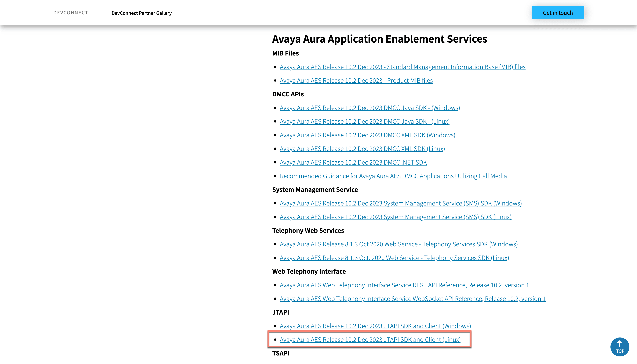Open the Product MIB files link
This screenshot has width=637, height=364.
(356, 81)
